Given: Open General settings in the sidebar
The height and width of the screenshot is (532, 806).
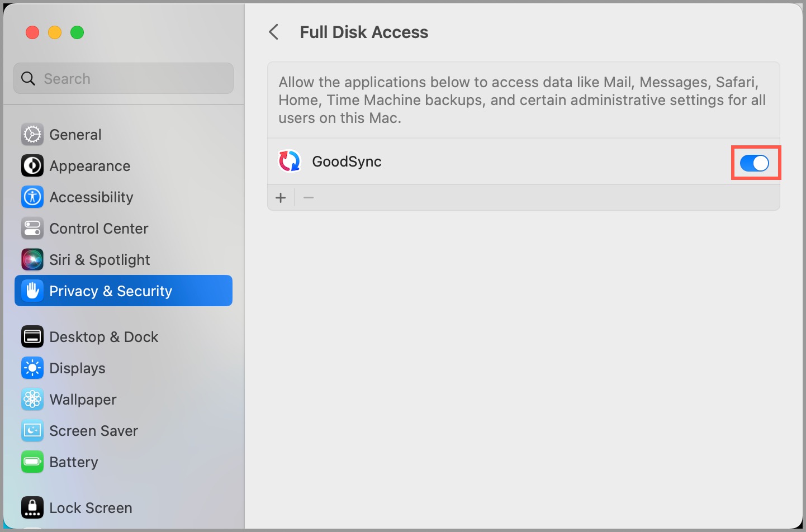Looking at the screenshot, I should pyautogui.click(x=75, y=135).
